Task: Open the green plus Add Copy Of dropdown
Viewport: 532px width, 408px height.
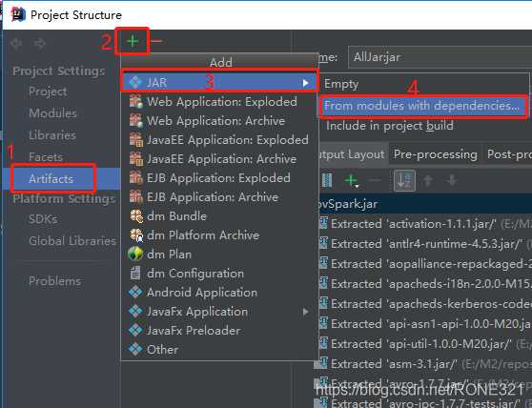Action: click(352, 180)
